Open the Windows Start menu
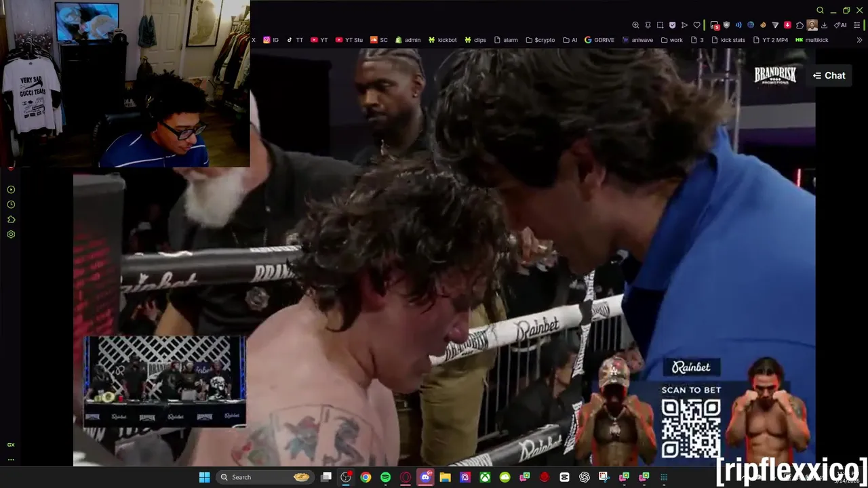 click(204, 477)
